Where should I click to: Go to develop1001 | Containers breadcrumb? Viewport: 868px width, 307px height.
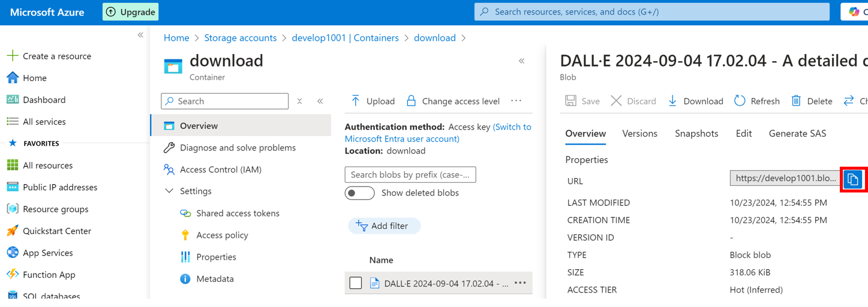coord(345,38)
